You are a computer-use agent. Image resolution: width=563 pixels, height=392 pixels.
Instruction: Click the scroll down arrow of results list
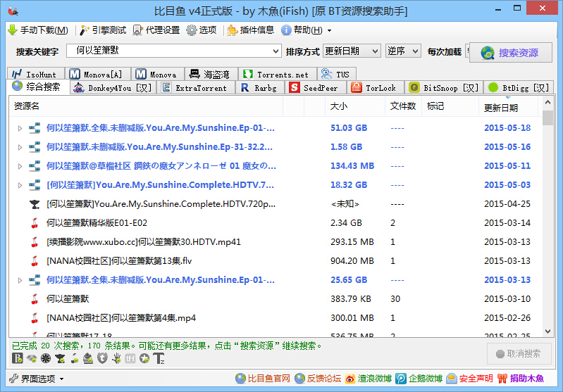point(547,331)
